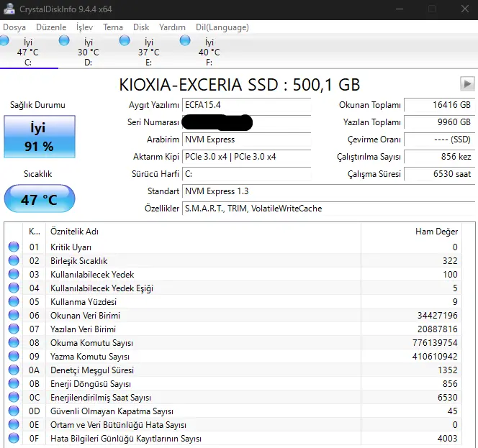The image size is (478, 448).
Task: Click the İyi 91 % health status button
Action: click(40, 137)
